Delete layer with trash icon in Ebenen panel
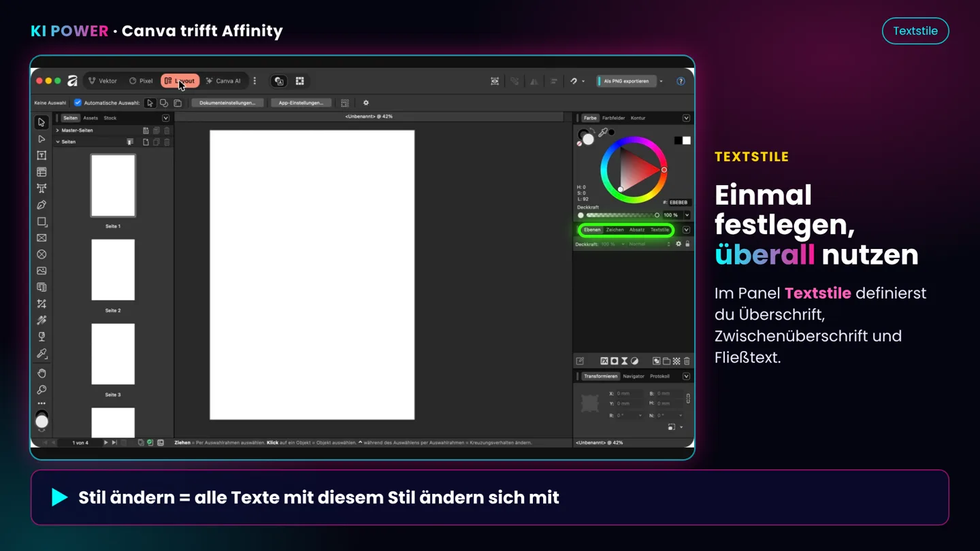980x551 pixels. click(687, 361)
